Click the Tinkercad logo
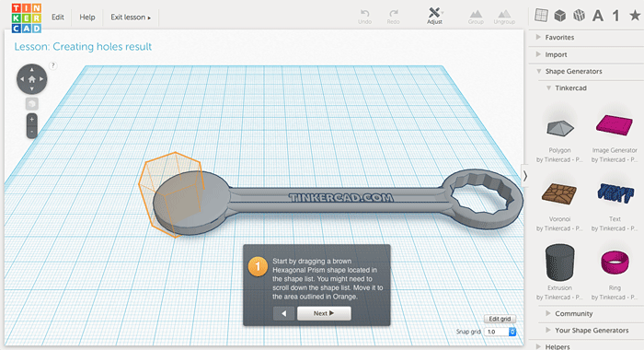 click(x=27, y=18)
